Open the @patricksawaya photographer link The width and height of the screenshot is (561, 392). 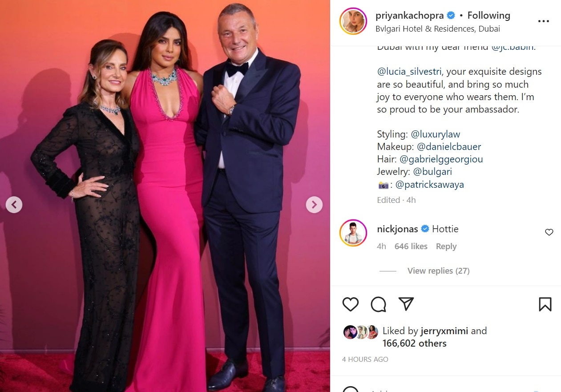(x=429, y=185)
